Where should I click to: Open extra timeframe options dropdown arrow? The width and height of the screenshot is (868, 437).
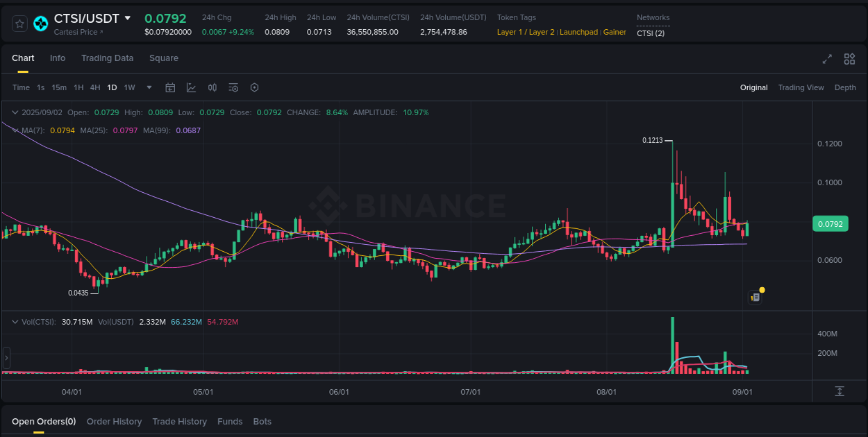[149, 87]
